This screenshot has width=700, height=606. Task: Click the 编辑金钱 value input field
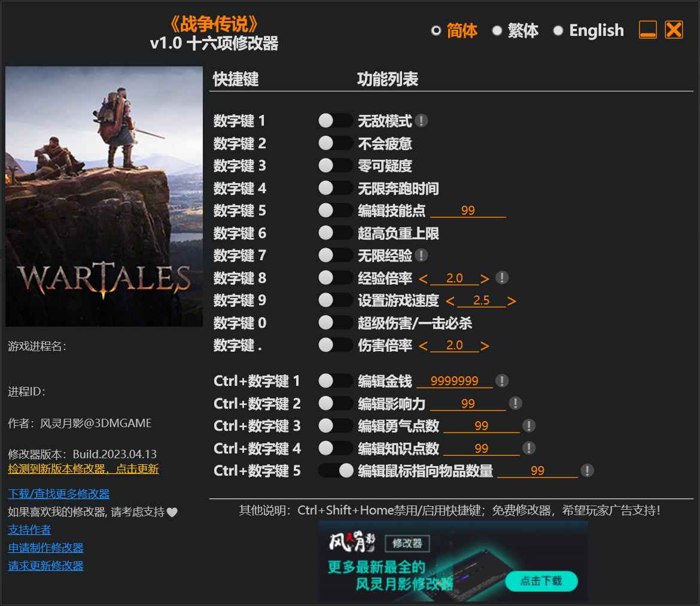tap(454, 381)
